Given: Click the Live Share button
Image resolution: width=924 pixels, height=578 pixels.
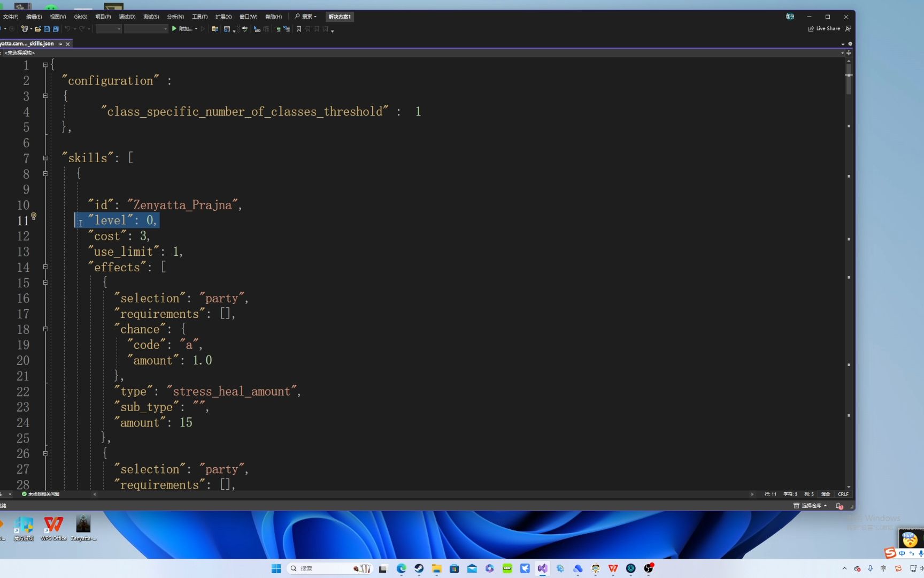Looking at the screenshot, I should 824,29.
